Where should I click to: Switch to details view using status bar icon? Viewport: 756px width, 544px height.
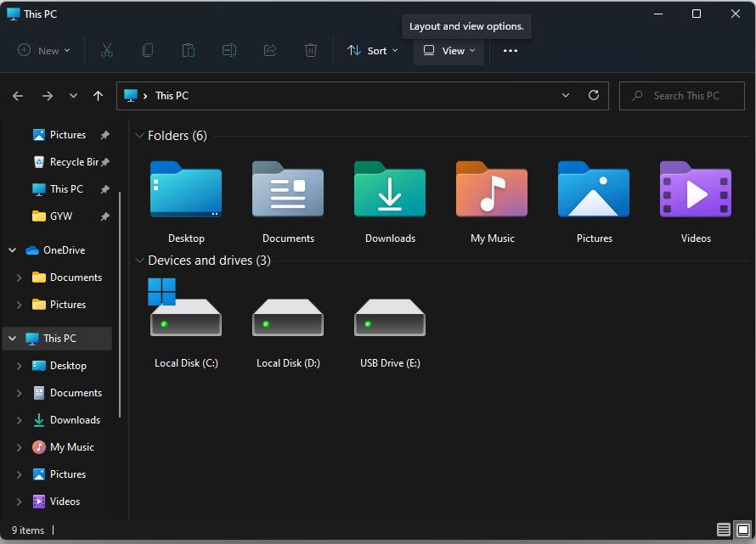(x=723, y=530)
